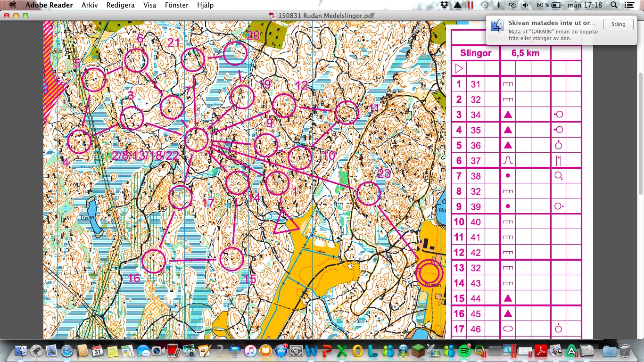Launch Safari from the Dock

67,351
